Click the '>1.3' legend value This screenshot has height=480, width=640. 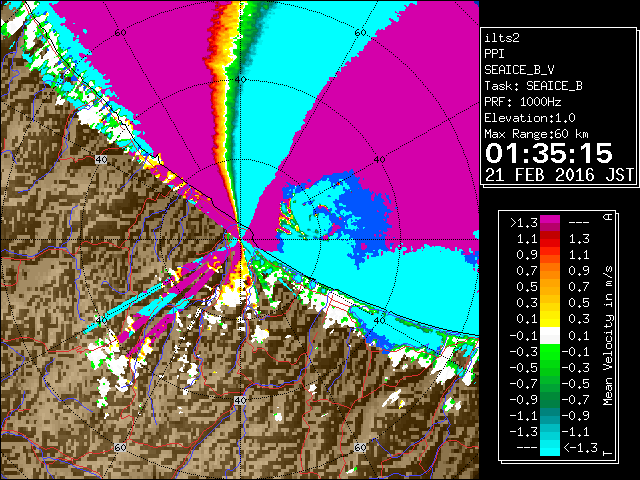tap(524, 223)
